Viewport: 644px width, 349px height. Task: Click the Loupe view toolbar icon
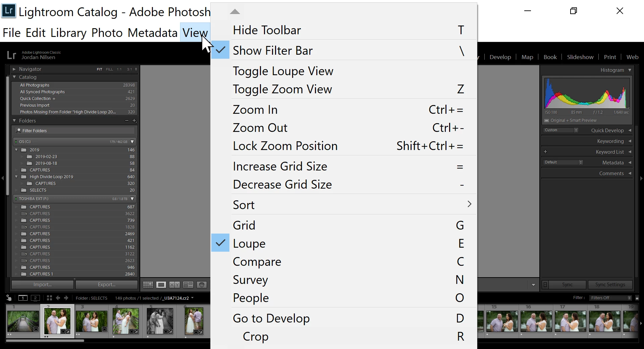click(x=161, y=285)
